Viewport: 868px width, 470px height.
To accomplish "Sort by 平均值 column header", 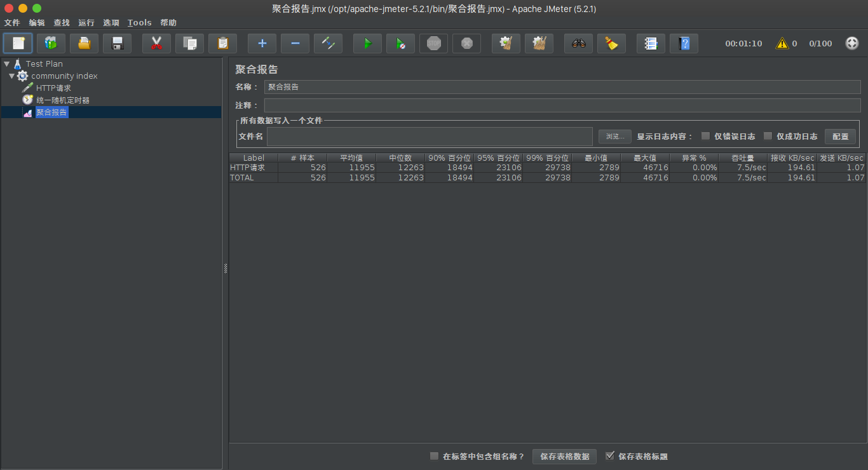I will point(351,158).
